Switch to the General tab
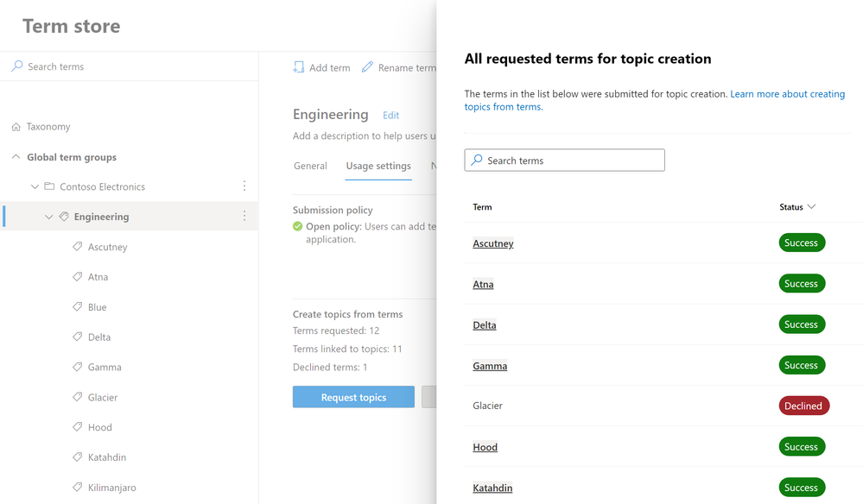863x504 pixels. tap(310, 166)
